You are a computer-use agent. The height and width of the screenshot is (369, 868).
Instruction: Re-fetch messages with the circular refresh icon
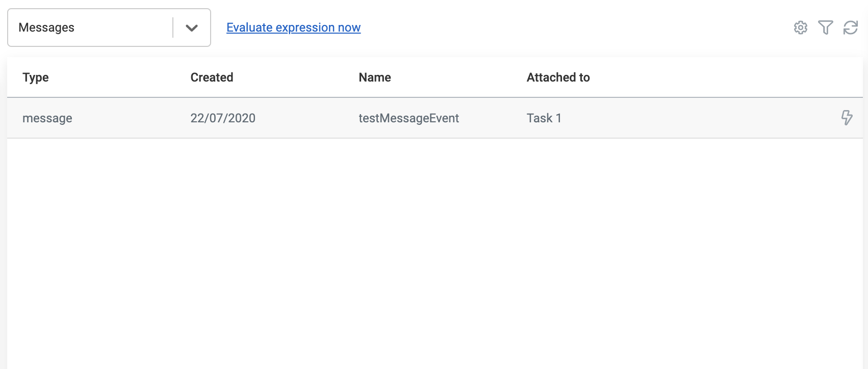coord(850,29)
